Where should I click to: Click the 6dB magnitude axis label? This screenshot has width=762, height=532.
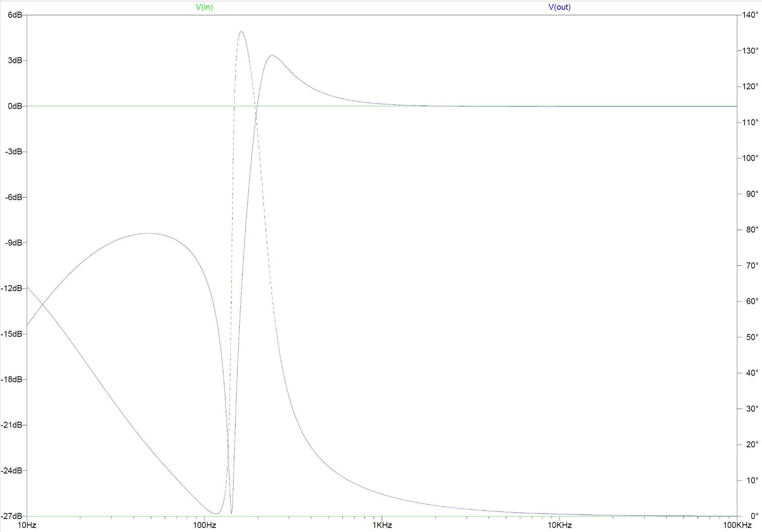(15, 15)
